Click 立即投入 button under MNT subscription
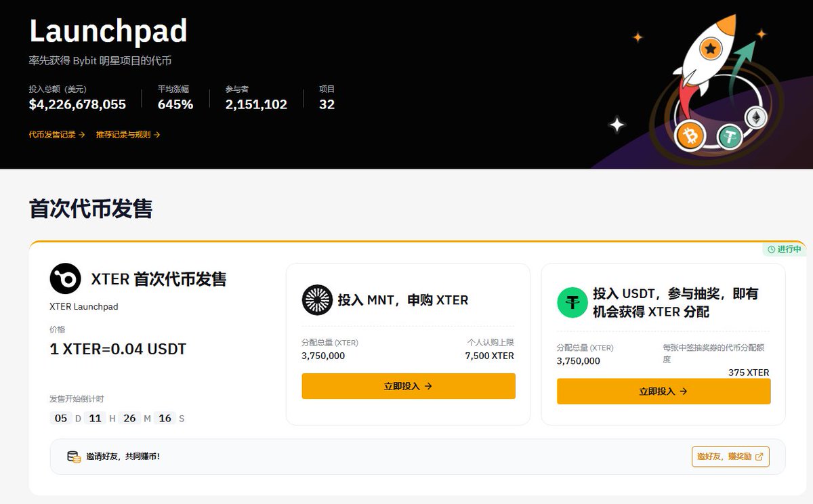 [x=409, y=386]
